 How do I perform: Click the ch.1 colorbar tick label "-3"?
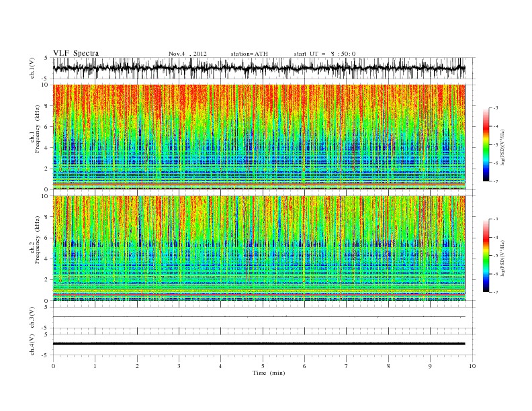(495, 108)
